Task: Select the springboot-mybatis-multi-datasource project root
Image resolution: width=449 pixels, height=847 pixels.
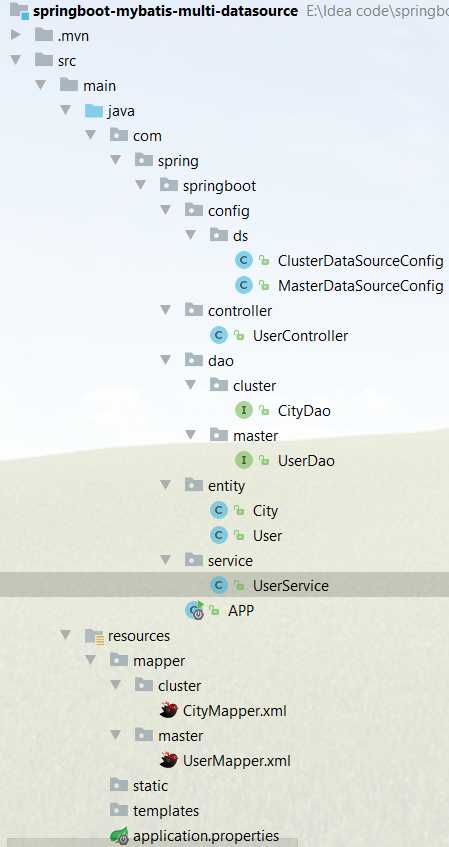Action: (x=165, y=11)
